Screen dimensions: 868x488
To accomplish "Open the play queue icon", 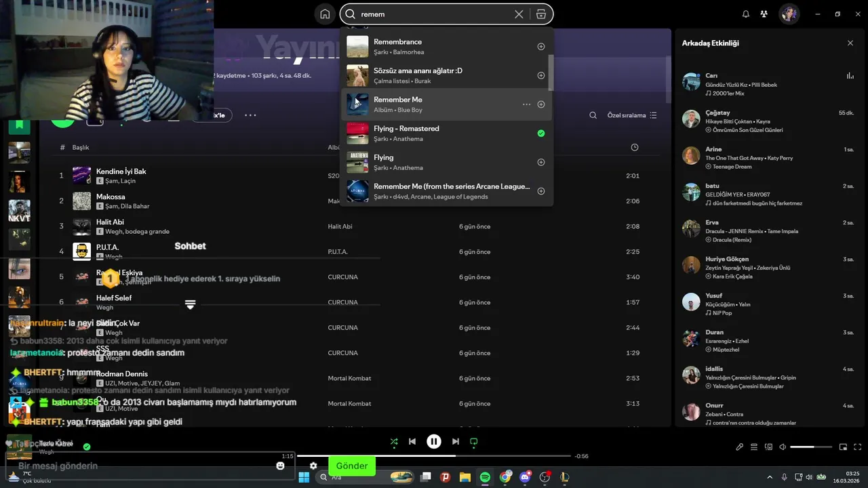I will tap(754, 447).
